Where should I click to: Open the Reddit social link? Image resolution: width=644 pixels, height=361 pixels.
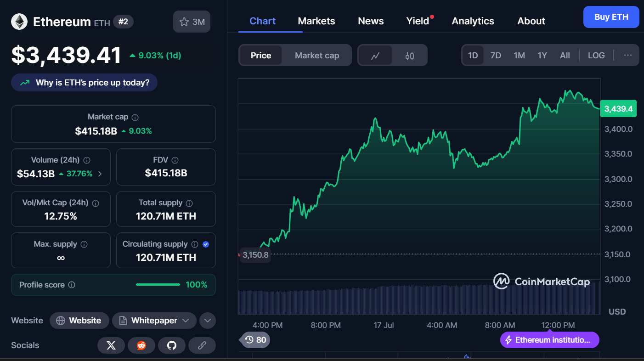[141, 345]
